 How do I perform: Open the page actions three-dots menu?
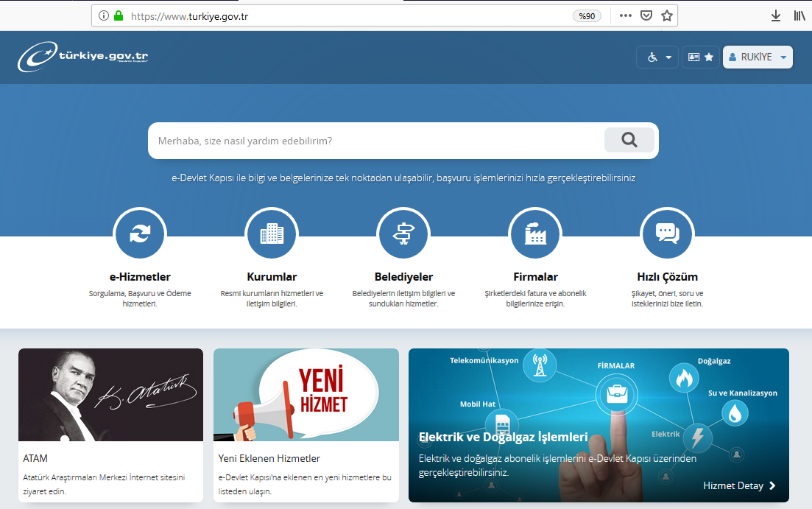(626, 15)
